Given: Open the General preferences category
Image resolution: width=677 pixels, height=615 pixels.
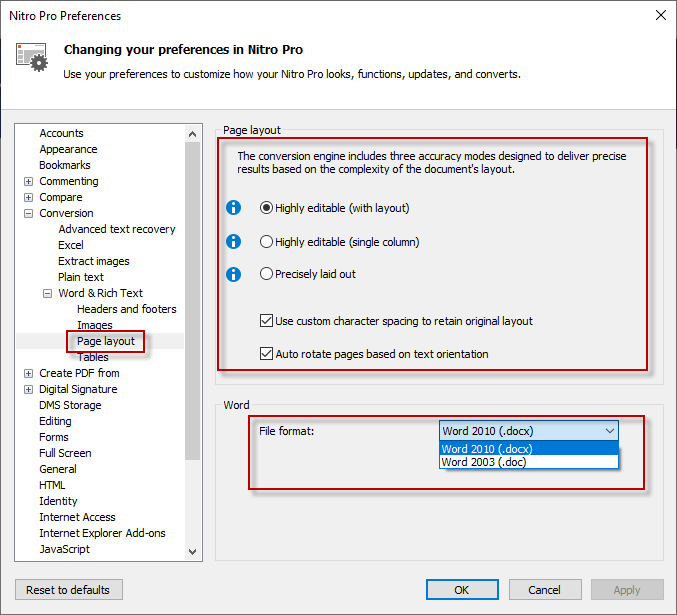Looking at the screenshot, I should click(x=58, y=469).
